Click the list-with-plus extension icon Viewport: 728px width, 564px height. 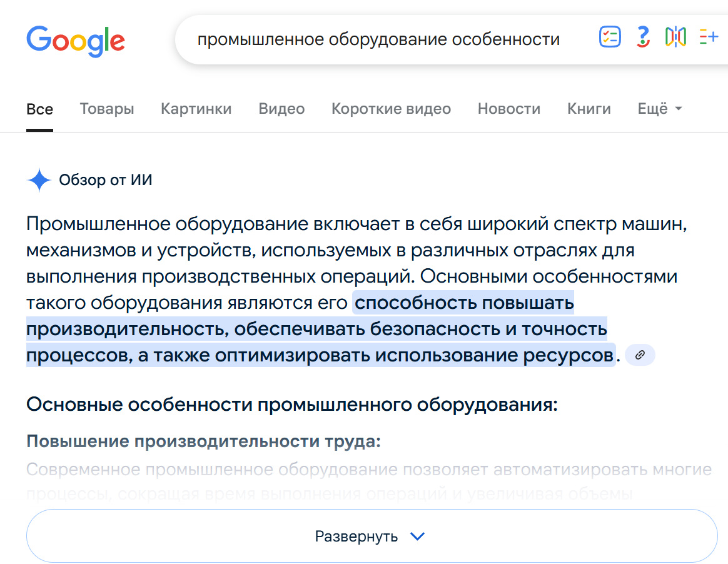pyautogui.click(x=709, y=37)
